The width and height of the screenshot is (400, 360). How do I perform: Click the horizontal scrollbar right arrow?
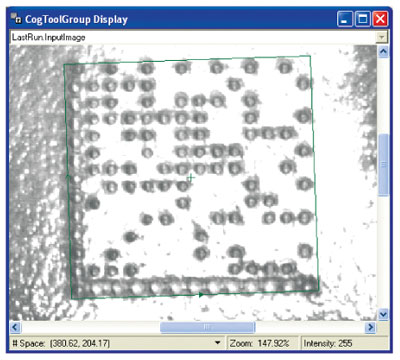point(370,327)
